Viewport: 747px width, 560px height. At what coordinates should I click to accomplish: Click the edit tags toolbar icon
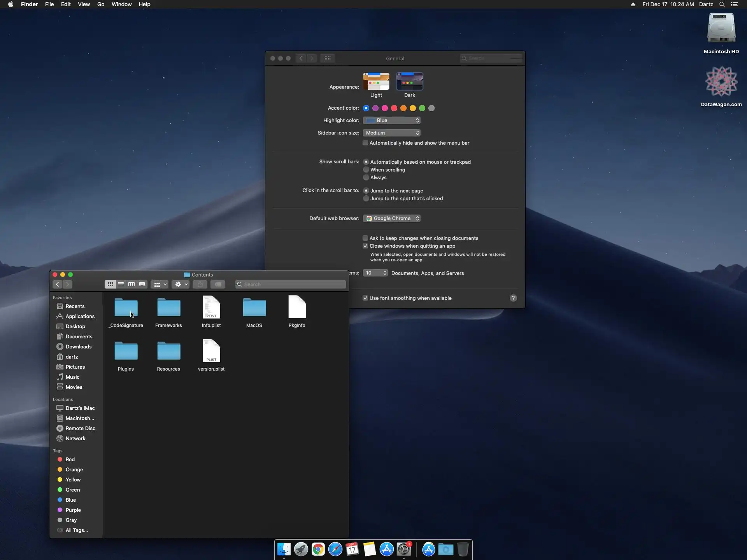click(x=218, y=284)
